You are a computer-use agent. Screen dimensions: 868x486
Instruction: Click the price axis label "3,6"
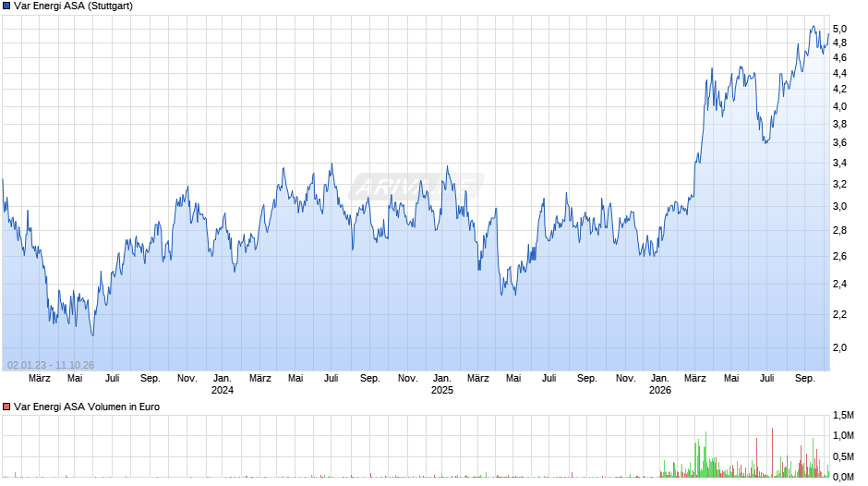point(839,143)
